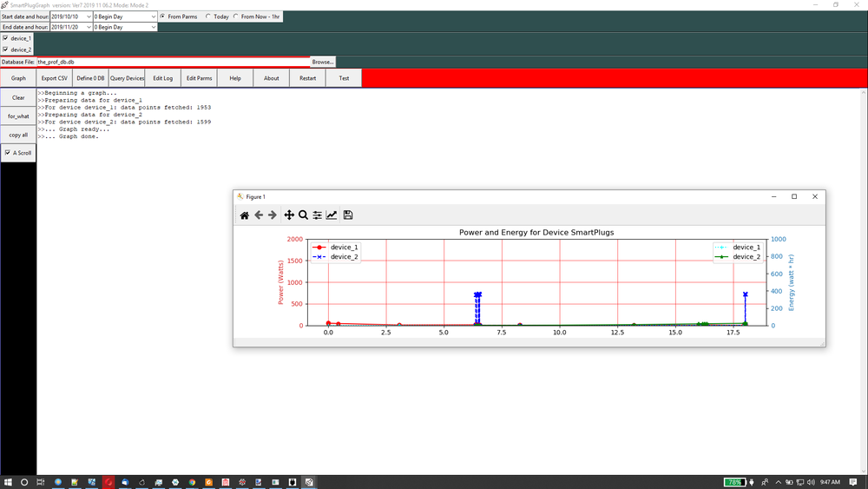Screen dimensions: 868x489
Task: Open the Edit axis curve options
Action: 332,215
